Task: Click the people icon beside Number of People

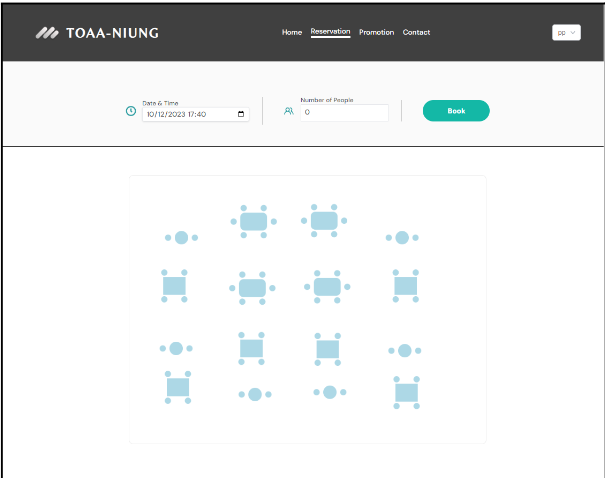Action: pyautogui.click(x=289, y=112)
